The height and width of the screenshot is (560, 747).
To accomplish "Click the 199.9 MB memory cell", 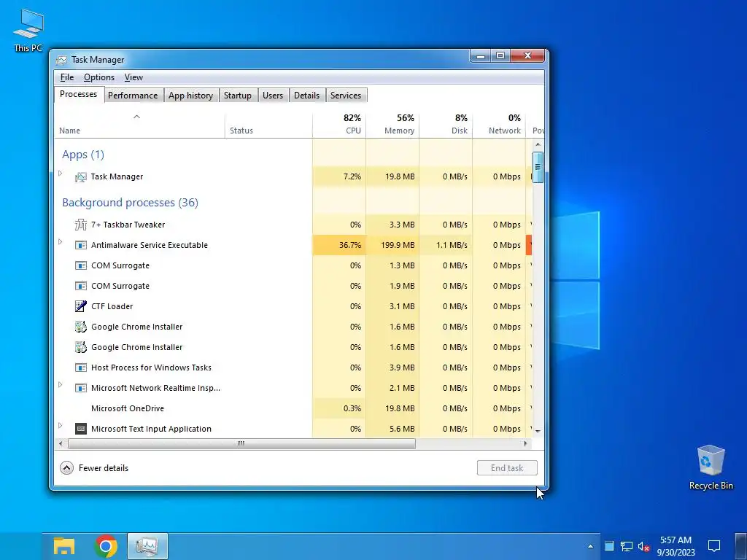I will [x=392, y=245].
